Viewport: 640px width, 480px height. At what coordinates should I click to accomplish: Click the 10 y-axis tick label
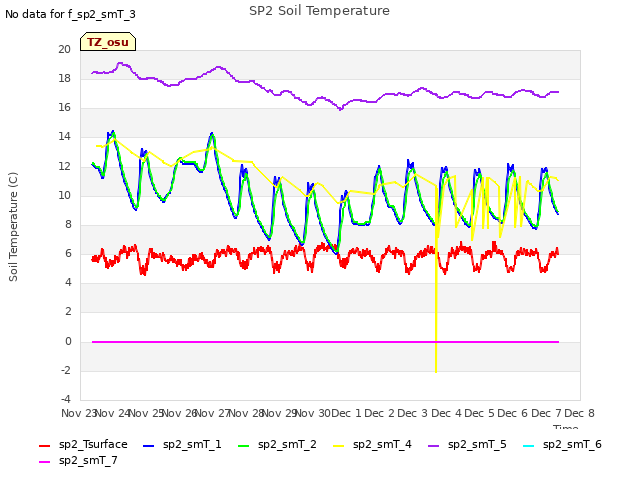pos(64,196)
